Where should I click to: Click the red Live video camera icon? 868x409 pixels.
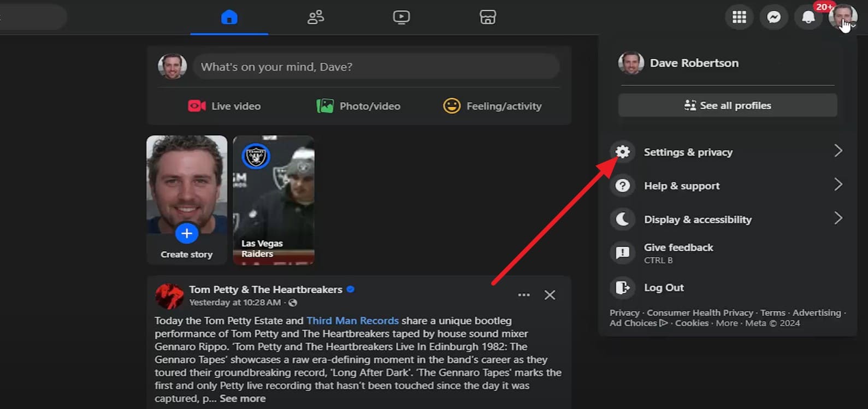[197, 106]
